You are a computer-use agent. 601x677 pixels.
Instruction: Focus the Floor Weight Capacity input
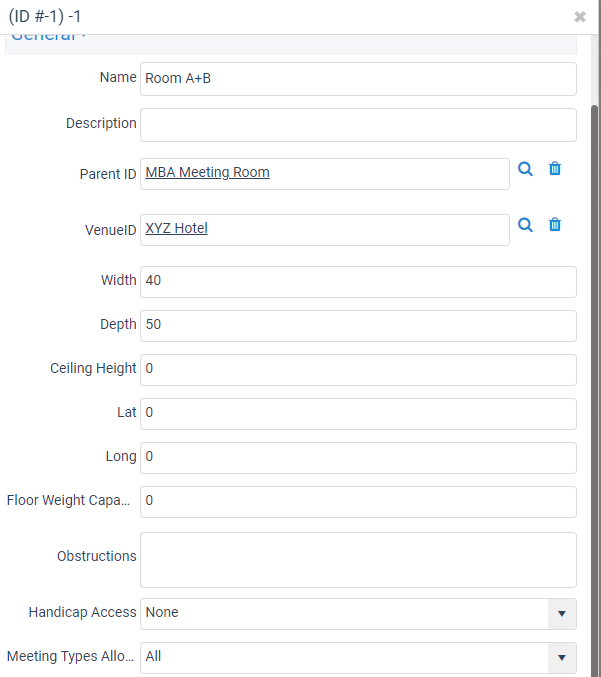358,502
